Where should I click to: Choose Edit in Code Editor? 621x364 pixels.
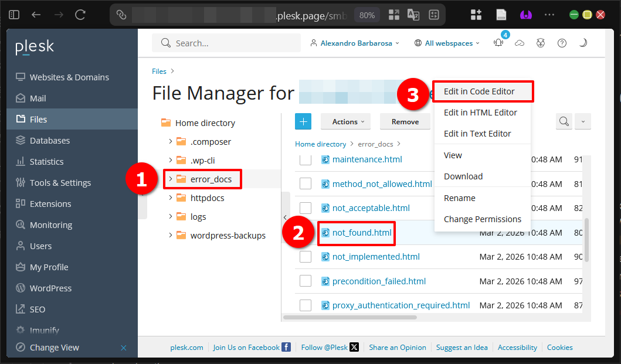click(x=483, y=91)
